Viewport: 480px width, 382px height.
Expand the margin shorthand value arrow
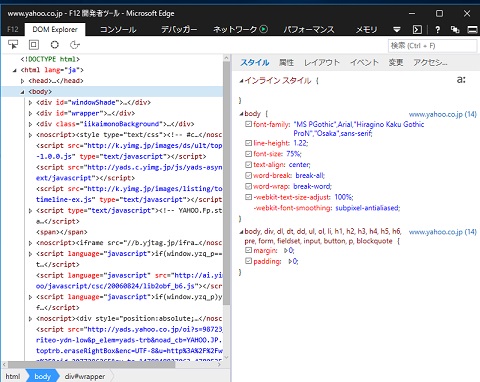click(286, 250)
